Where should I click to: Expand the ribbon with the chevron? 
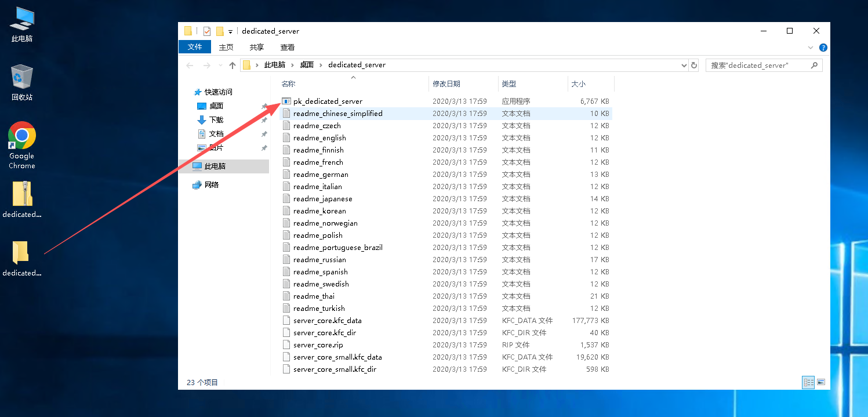[x=811, y=48]
